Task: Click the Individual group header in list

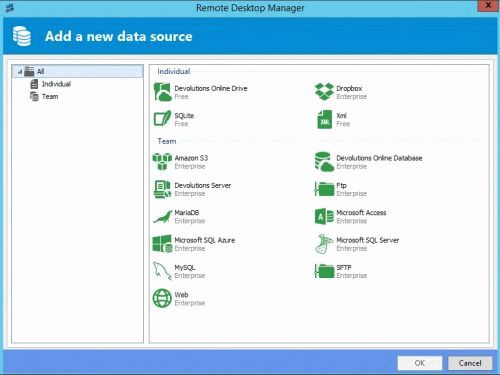Action: [174, 71]
